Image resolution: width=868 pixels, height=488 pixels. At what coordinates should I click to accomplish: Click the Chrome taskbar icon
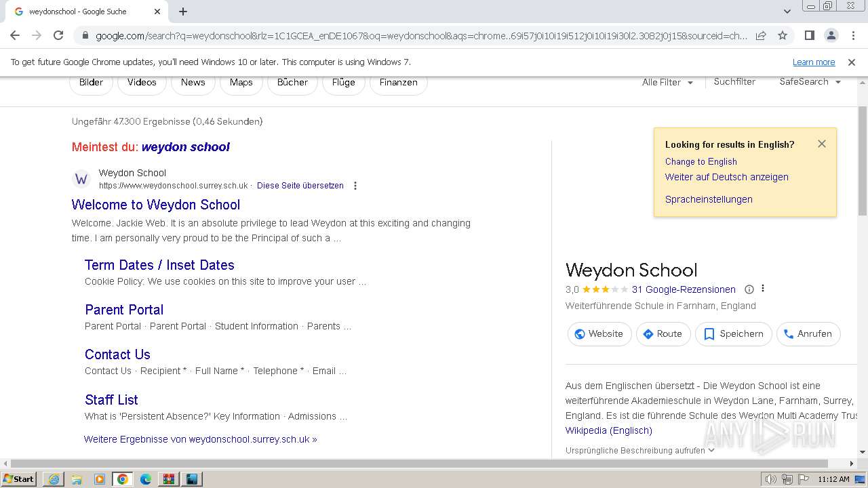(x=123, y=479)
